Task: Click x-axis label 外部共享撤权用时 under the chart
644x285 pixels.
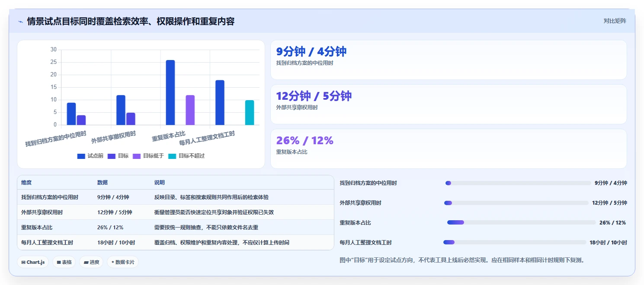Action: coord(113,137)
